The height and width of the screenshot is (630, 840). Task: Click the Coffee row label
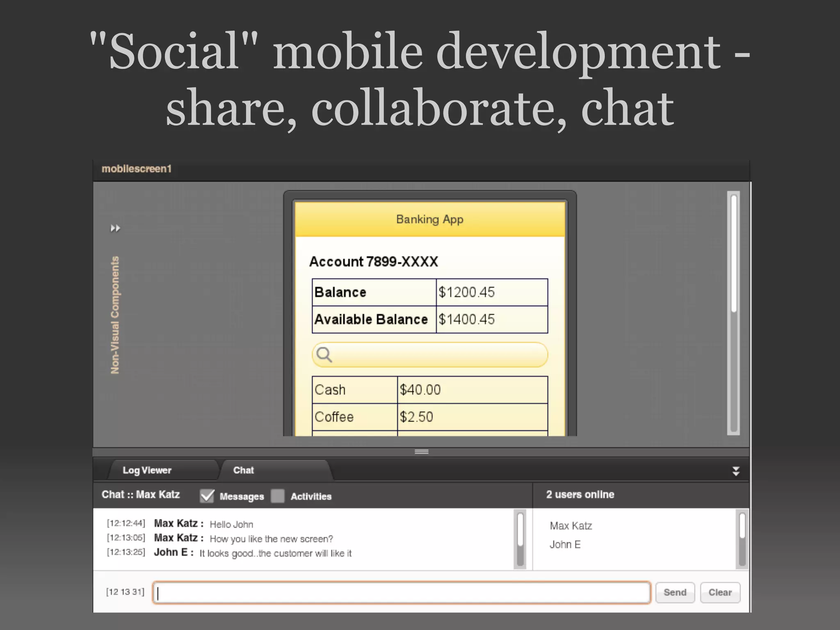tap(355, 417)
